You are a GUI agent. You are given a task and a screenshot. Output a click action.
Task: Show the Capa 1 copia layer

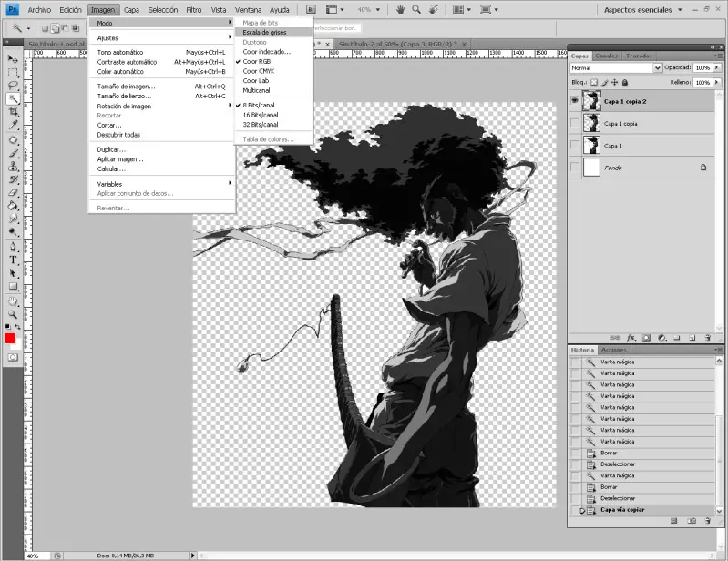click(x=575, y=123)
